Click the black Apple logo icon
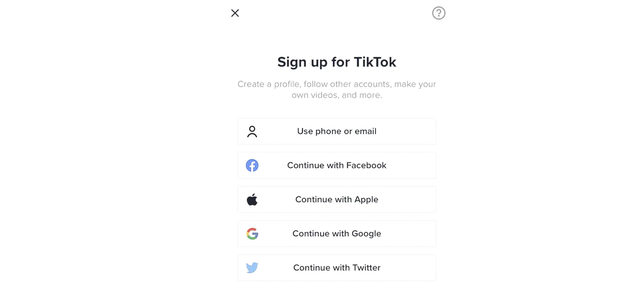Viewport: 644px width, 297px height. click(x=252, y=199)
